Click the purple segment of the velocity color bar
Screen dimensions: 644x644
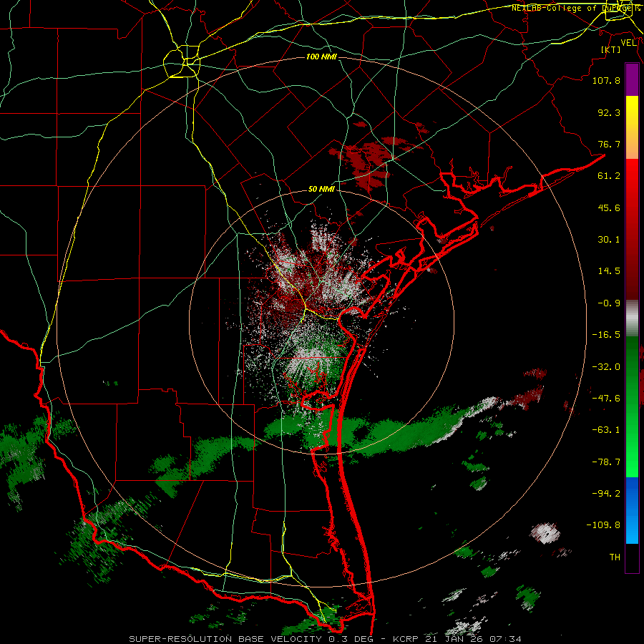click(x=632, y=80)
